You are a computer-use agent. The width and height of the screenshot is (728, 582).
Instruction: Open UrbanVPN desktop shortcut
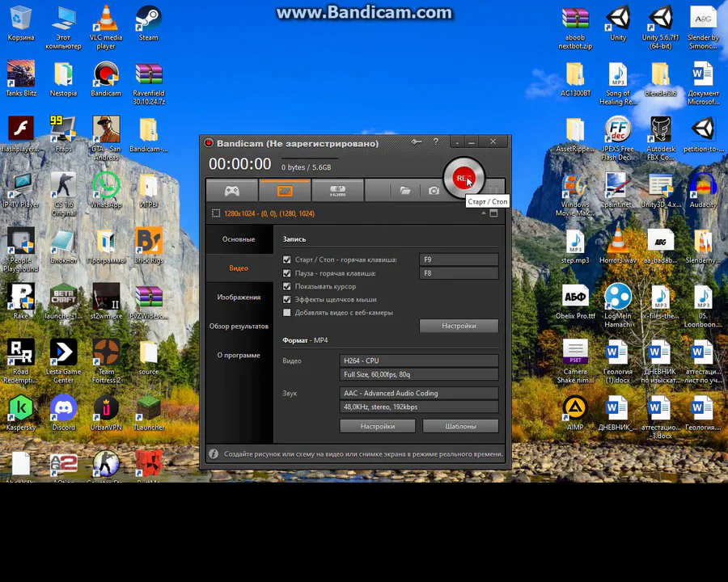[x=106, y=413]
